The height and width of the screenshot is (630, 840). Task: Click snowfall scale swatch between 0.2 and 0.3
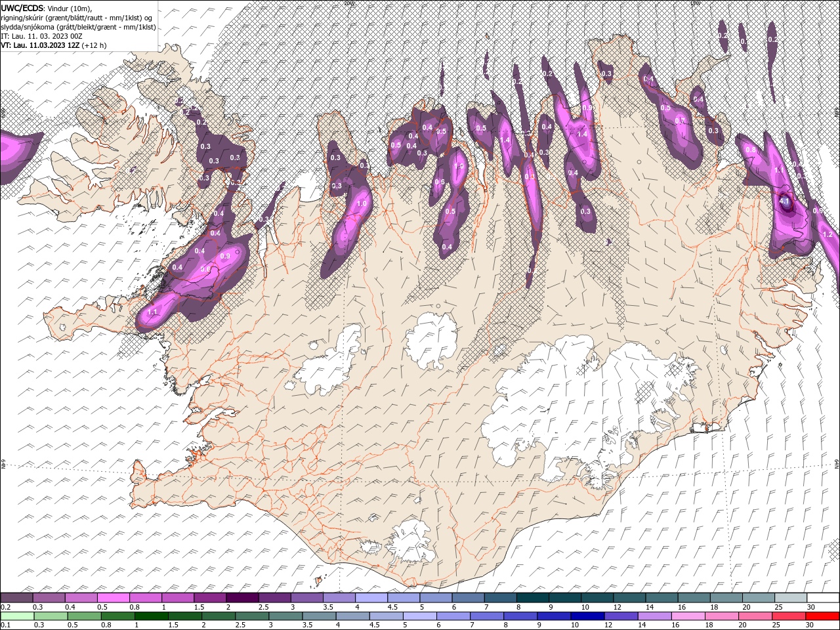pyautogui.click(x=16, y=598)
